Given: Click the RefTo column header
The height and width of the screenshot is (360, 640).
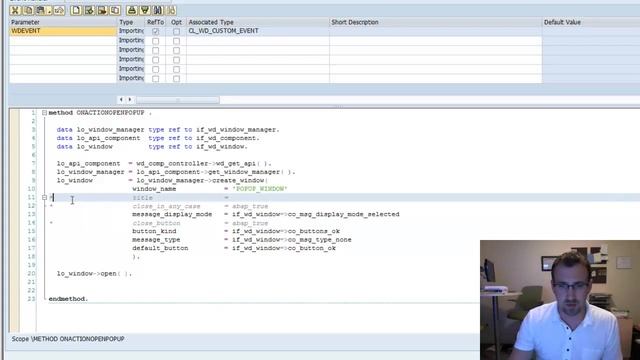Looking at the screenshot, I should 155,22.
